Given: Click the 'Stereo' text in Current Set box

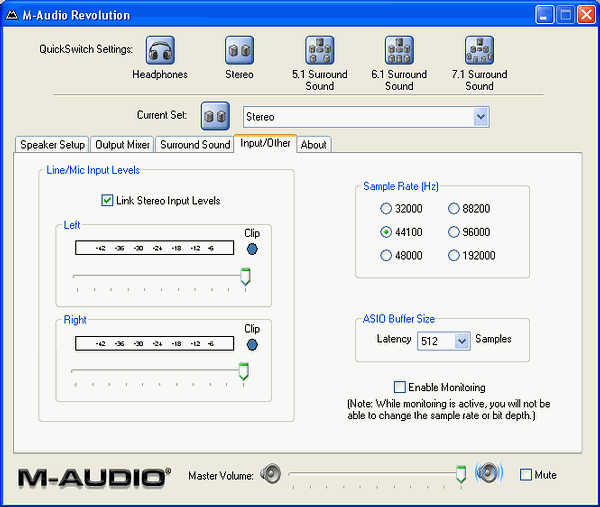Looking at the screenshot, I should pos(260,117).
